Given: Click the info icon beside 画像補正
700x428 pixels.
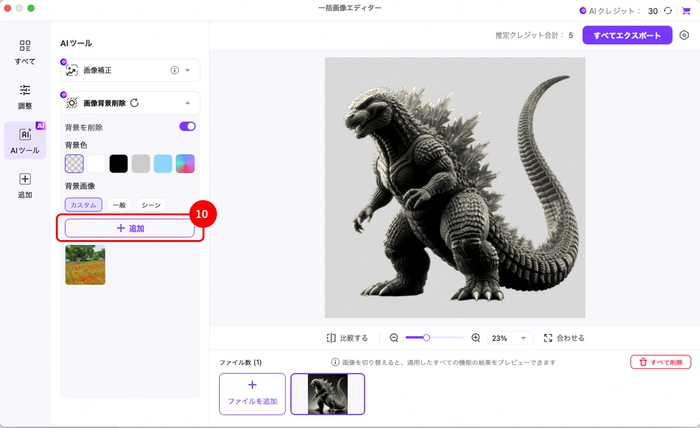Looking at the screenshot, I should pos(175,70).
